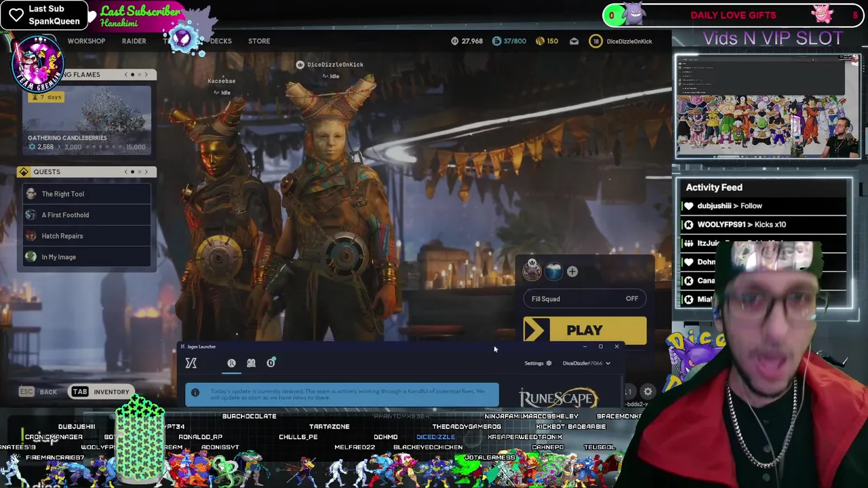Click Hatch Repairs quest giver icon

point(31,236)
